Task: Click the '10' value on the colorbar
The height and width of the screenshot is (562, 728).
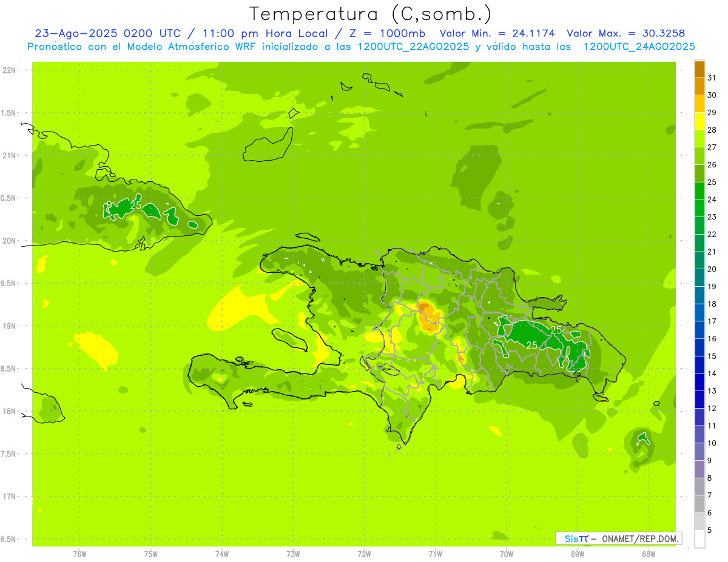Action: 712,443
